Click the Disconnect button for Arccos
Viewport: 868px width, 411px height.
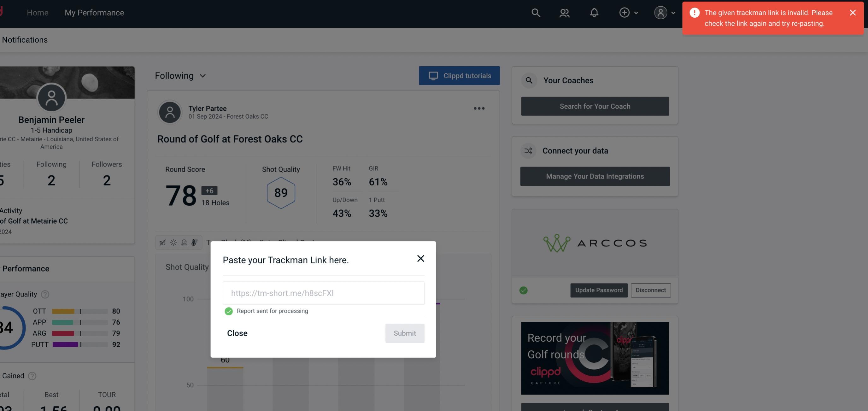(x=650, y=290)
